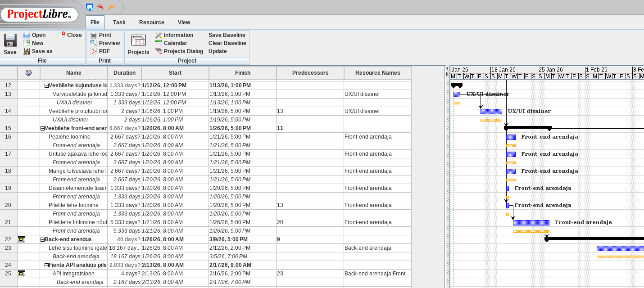The width and height of the screenshot is (644, 288).
Task: Open the Projects icon in ribbon
Action: (138, 40)
